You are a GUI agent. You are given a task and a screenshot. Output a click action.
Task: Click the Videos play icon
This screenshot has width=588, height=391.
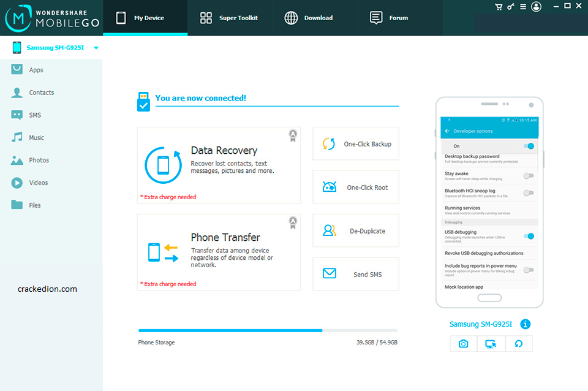17,183
